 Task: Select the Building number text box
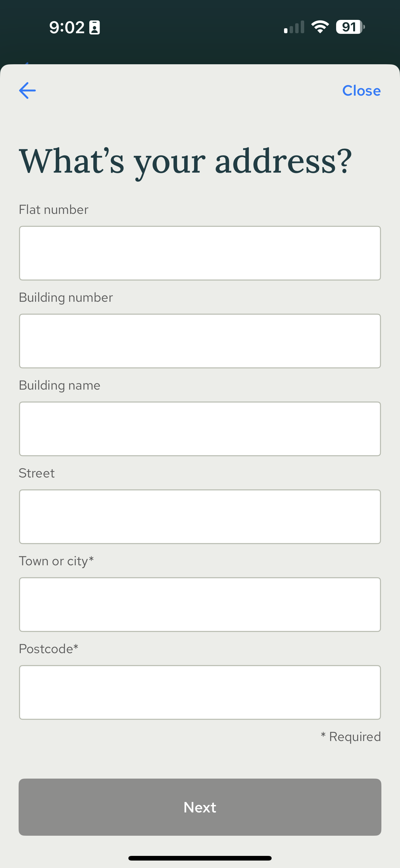pos(200,341)
